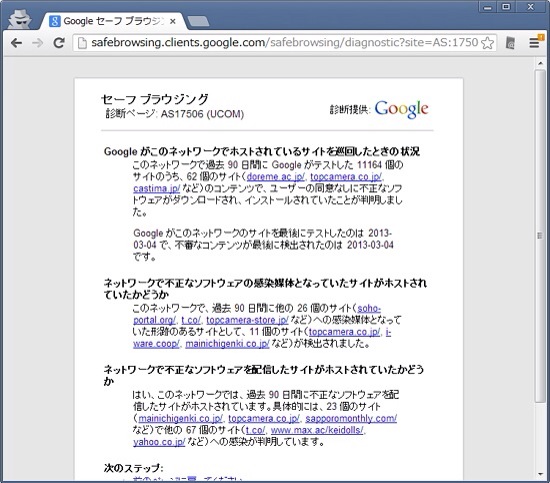The width and height of the screenshot is (550, 483).
Task: Click the セーフ ブラウジング page title
Action: click(155, 99)
